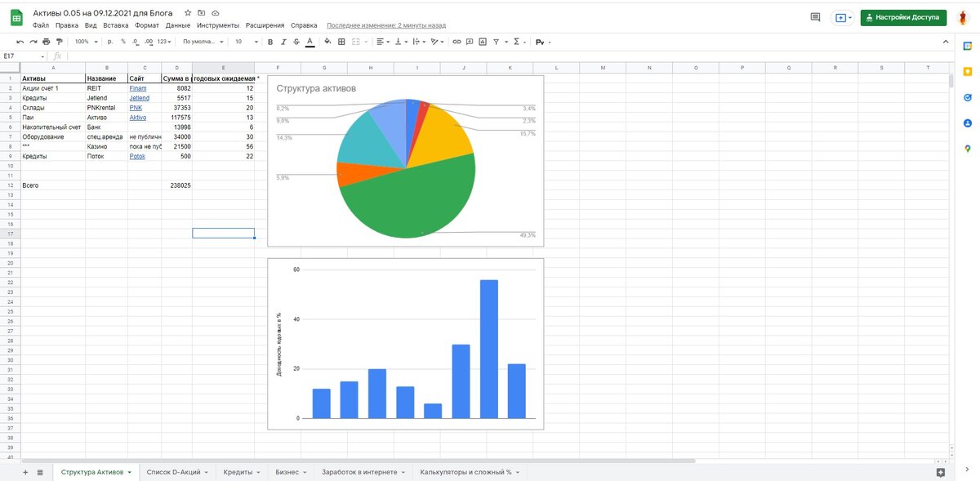The width and height of the screenshot is (980, 481).
Task: Open the text rotation dropdown
Action: pos(438,42)
